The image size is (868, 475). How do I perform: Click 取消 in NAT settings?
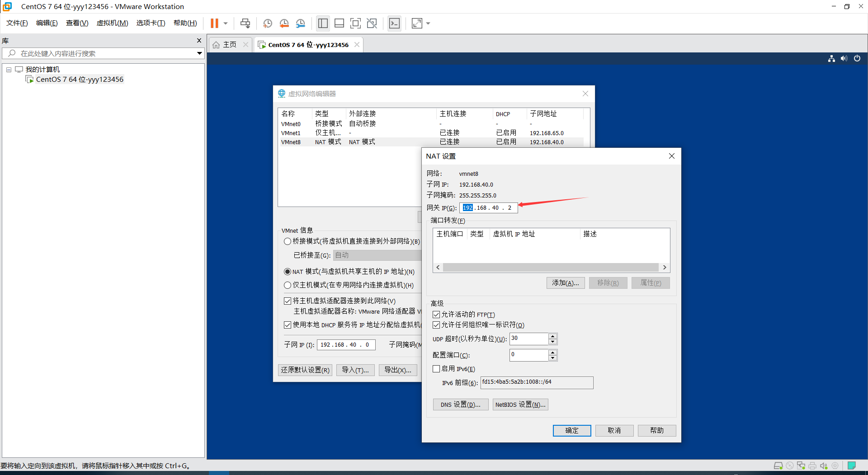[x=614, y=431]
